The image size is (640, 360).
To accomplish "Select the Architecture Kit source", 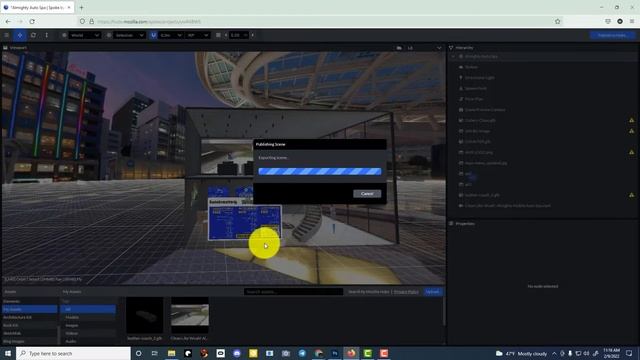I will 29,317.
